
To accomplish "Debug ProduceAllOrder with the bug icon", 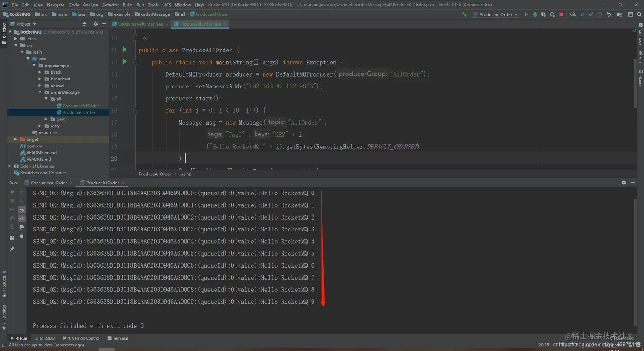I will pyautogui.click(x=535, y=14).
